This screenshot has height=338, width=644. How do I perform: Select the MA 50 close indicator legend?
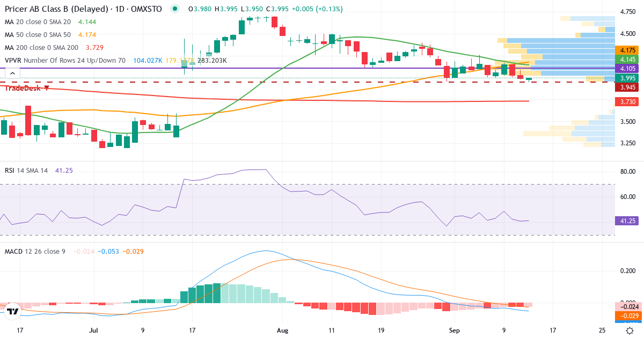click(38, 35)
